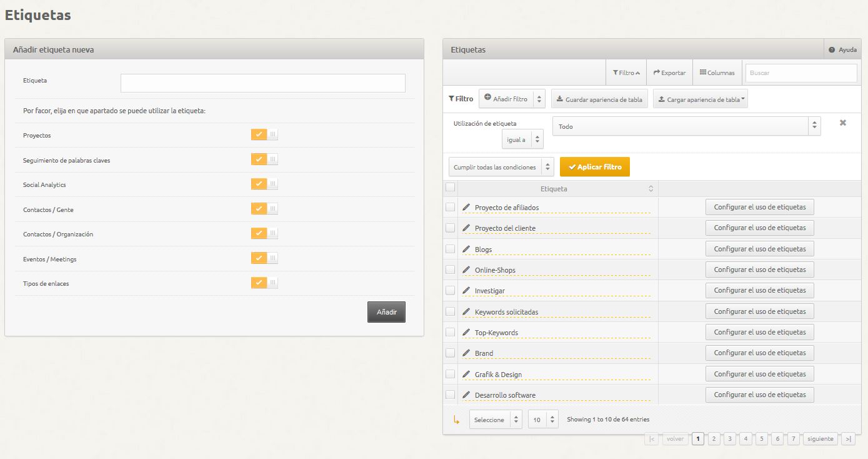The width and height of the screenshot is (868, 459).
Task: Check the box for Proyecto de afiliados row
Action: tap(450, 207)
